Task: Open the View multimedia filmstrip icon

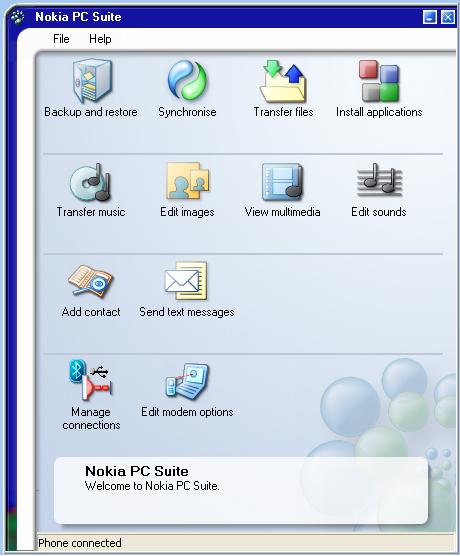Action: [283, 181]
